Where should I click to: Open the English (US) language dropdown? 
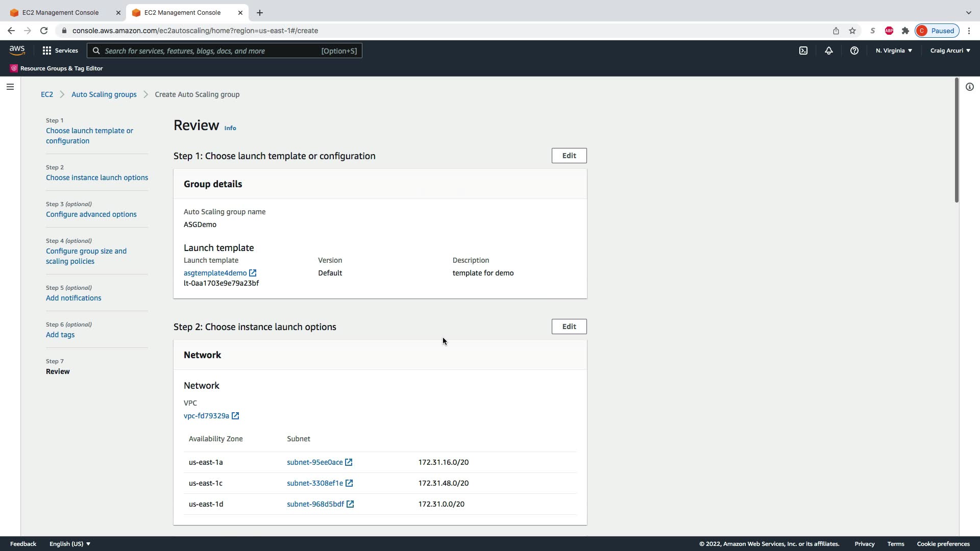pos(70,544)
